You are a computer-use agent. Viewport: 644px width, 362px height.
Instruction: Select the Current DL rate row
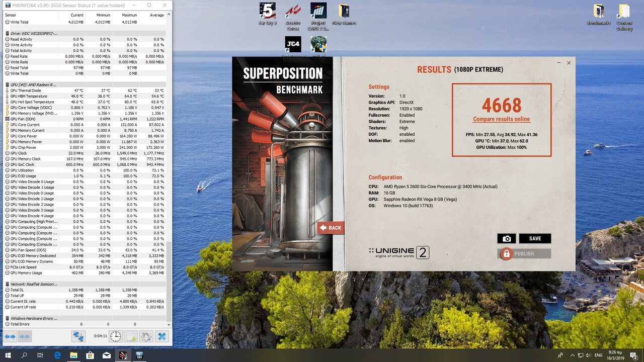click(x=85, y=301)
